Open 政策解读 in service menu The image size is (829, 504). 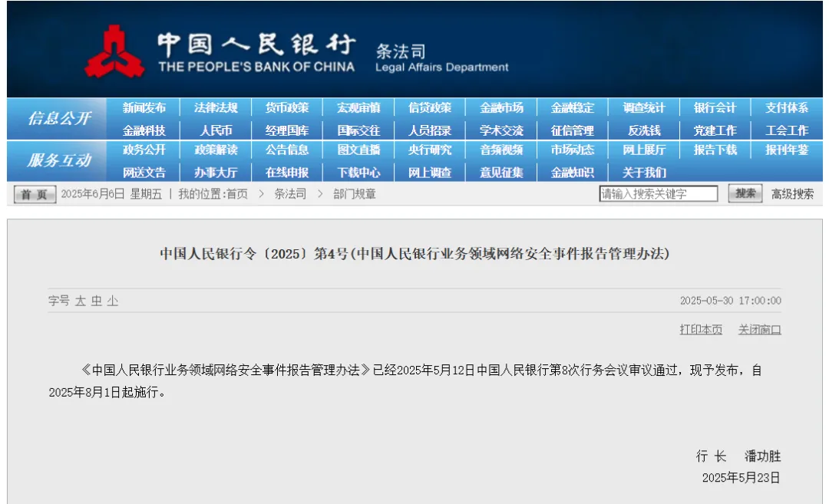point(216,150)
